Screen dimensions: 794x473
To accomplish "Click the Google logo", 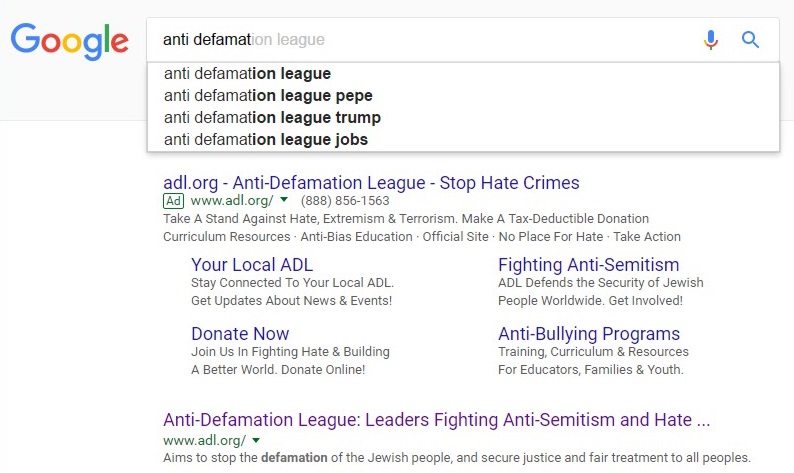I will [69, 41].
